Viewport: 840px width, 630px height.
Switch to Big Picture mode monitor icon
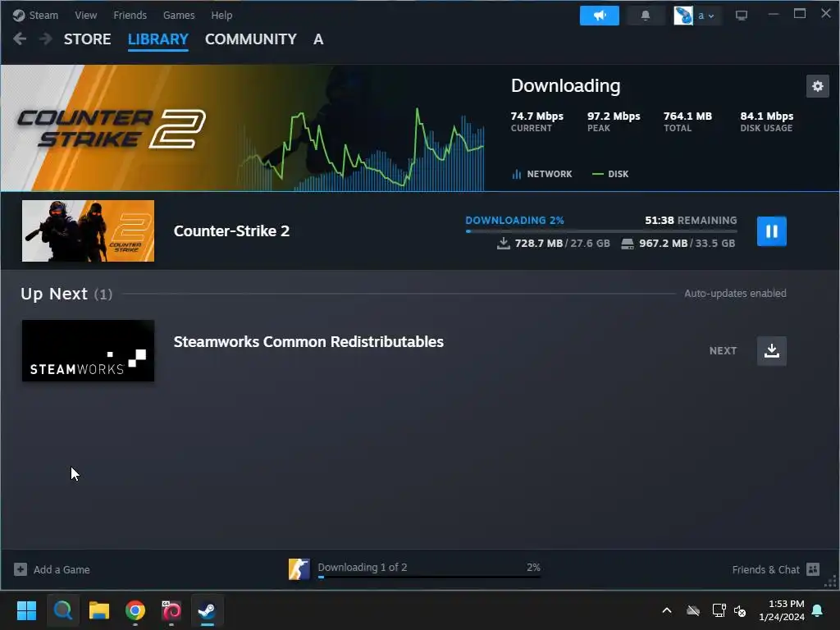point(742,16)
